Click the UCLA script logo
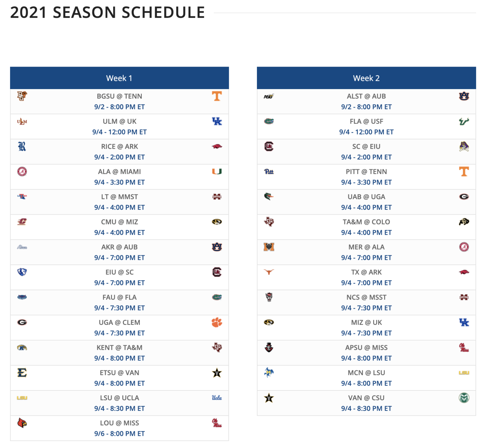 click(217, 398)
